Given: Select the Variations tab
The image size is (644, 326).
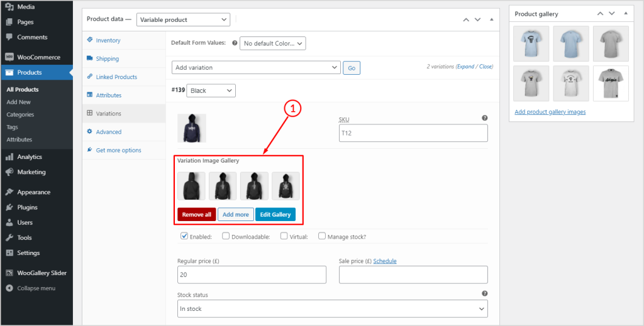Looking at the screenshot, I should point(124,113).
